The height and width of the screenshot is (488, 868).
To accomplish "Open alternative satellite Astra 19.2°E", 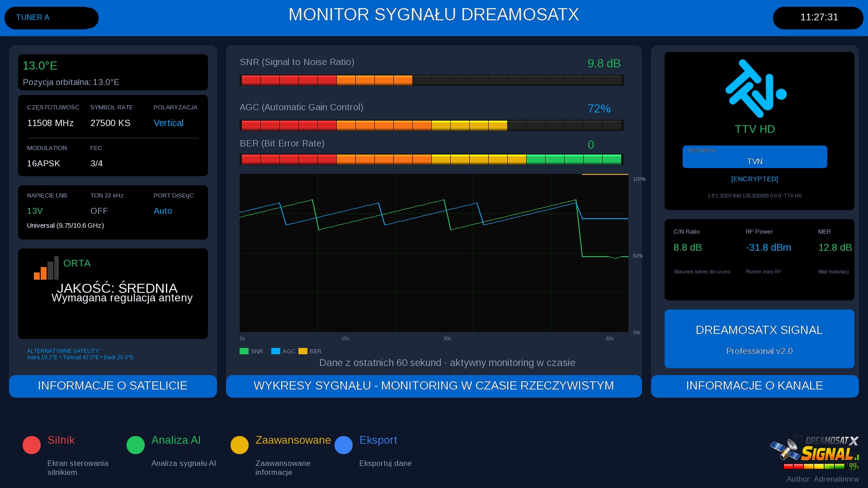I will (x=42, y=357).
